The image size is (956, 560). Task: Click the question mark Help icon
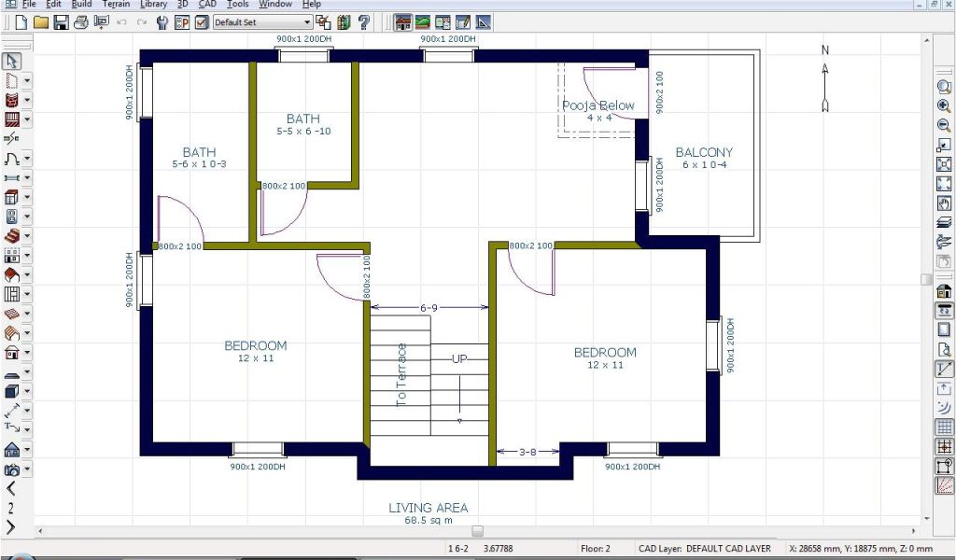363,21
